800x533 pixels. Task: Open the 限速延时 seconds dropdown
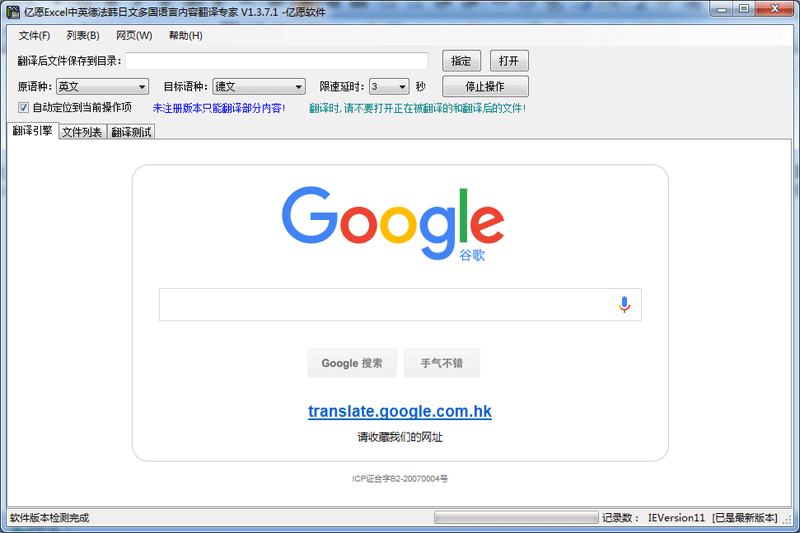[389, 87]
